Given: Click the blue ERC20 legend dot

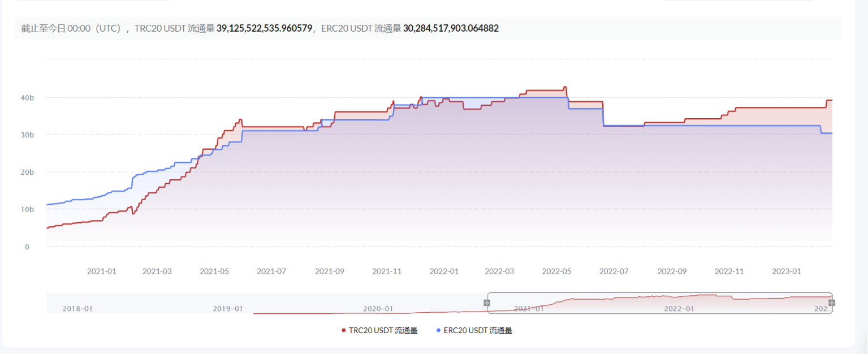Looking at the screenshot, I should coord(439,330).
